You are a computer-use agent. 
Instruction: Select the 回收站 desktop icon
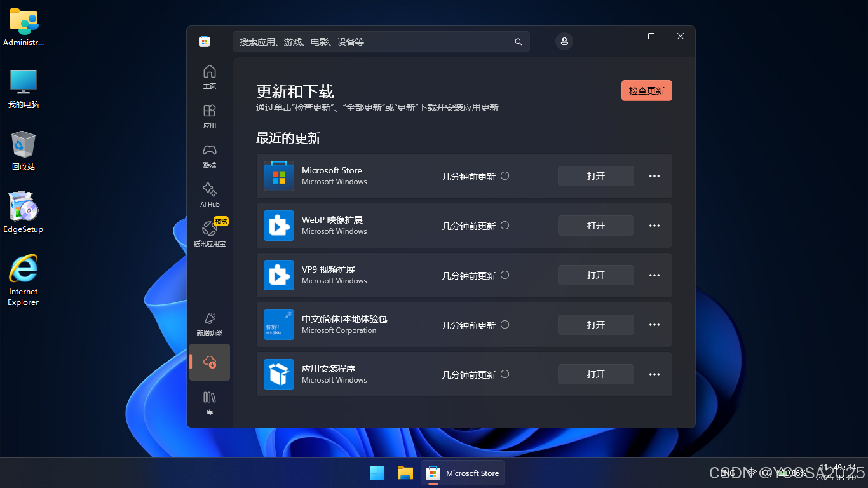coord(24,151)
